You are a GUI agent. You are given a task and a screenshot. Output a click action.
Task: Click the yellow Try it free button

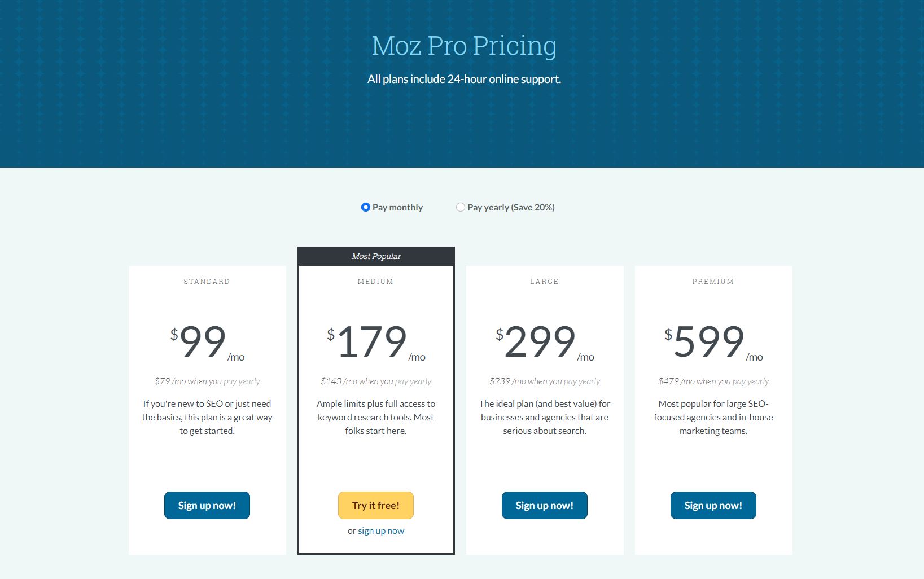tap(375, 505)
